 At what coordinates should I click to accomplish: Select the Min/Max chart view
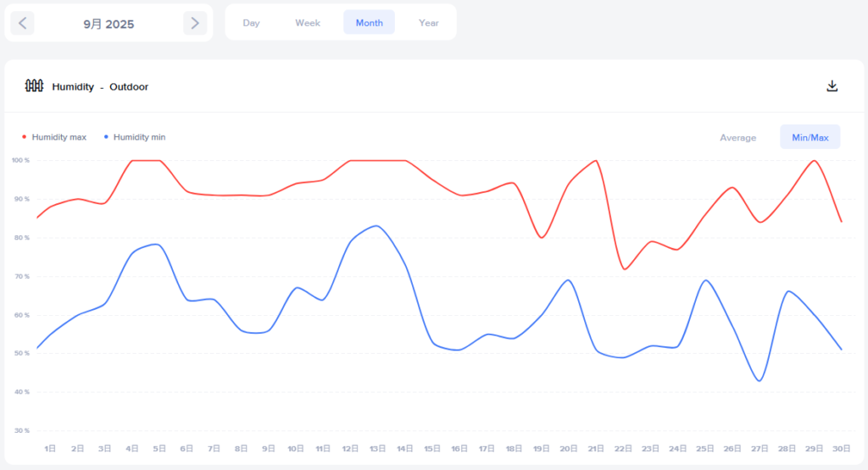point(810,137)
